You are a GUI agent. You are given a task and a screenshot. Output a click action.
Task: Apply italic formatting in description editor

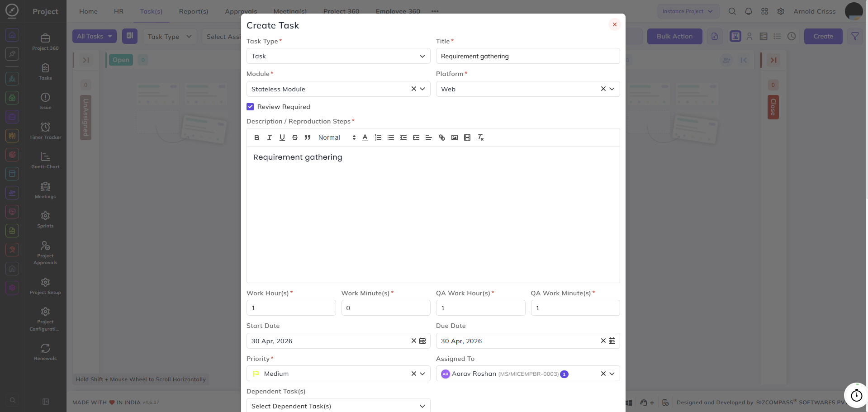click(x=269, y=137)
